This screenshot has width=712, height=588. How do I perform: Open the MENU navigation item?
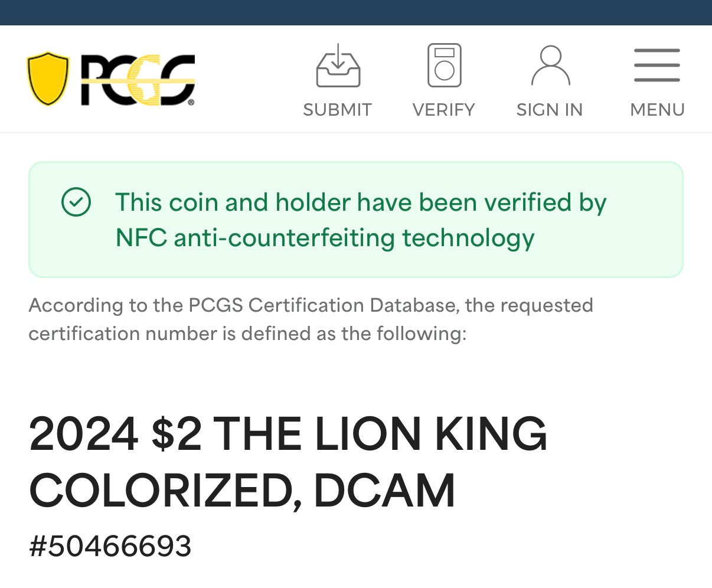point(657,110)
